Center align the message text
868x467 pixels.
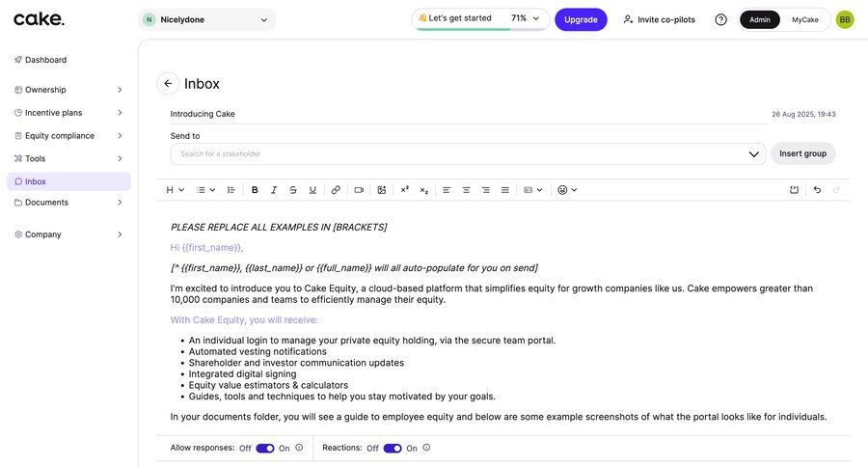[466, 190]
